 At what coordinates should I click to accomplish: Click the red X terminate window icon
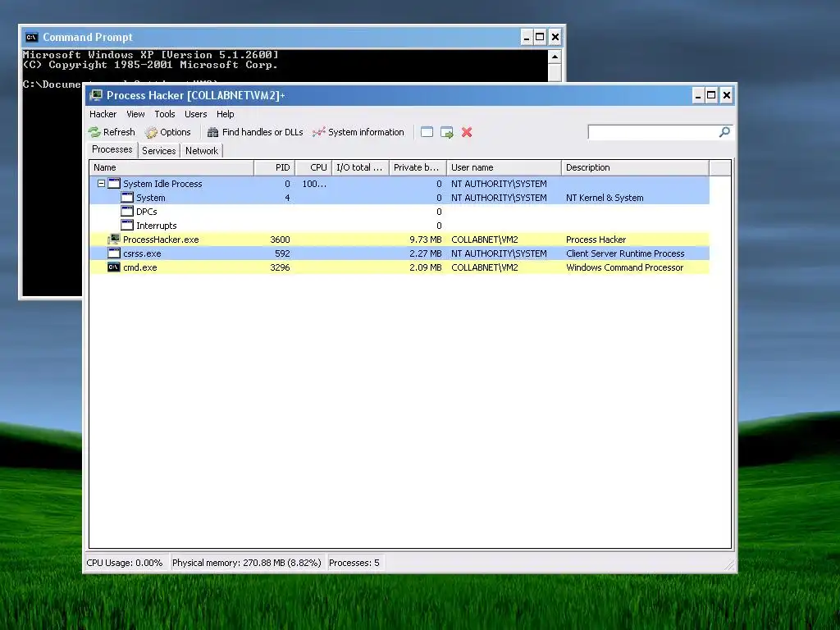(467, 132)
